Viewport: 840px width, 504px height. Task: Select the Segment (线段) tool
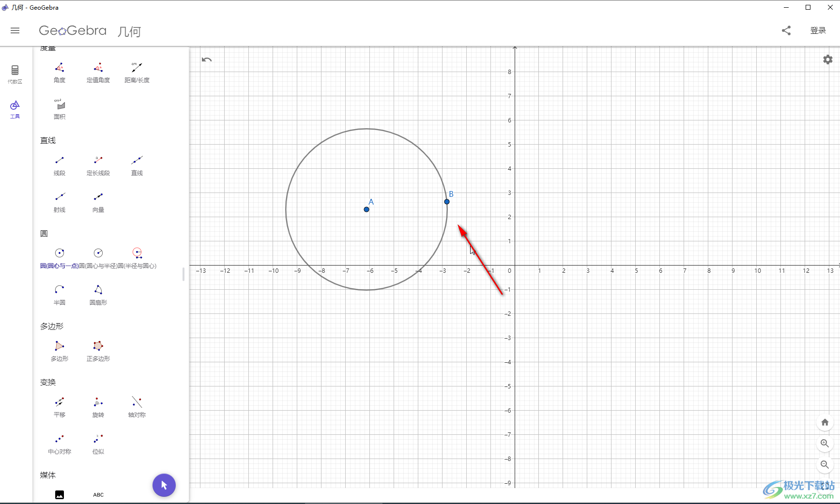tap(60, 165)
